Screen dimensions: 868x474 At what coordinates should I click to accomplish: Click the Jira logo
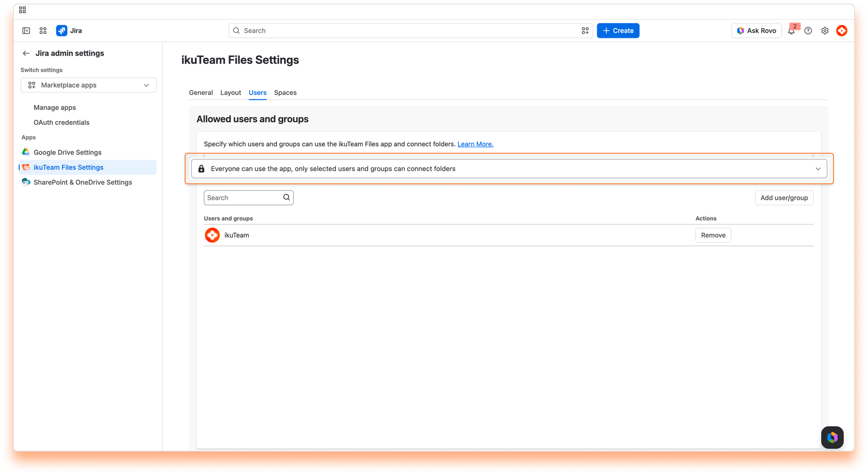click(69, 30)
